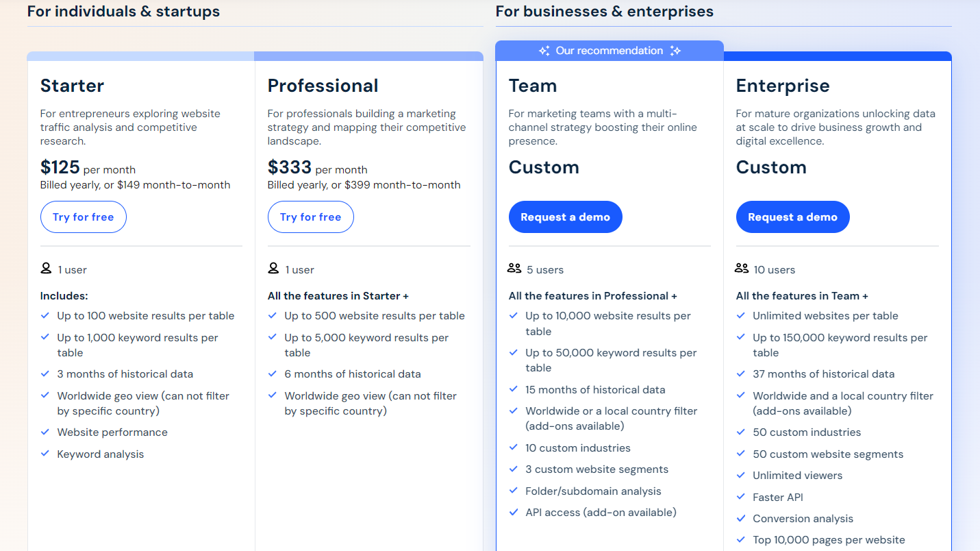
Task: Request a demo for the Team plan
Action: tap(566, 217)
